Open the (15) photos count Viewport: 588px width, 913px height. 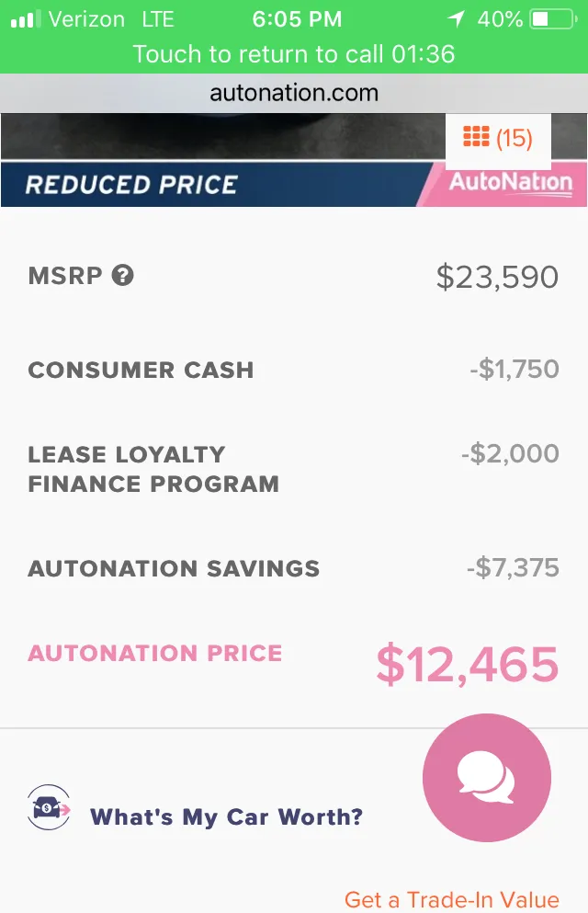pyautogui.click(x=514, y=138)
